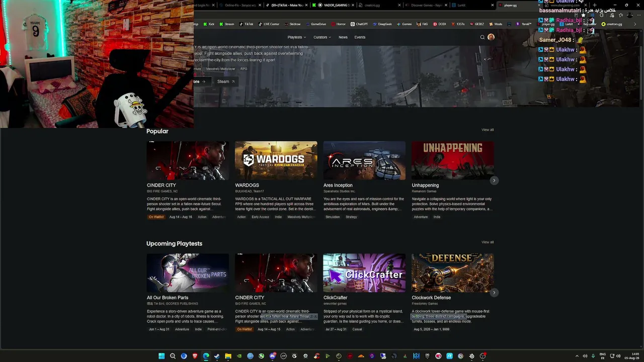
Task: Open File Explorer from the taskbar
Action: tap(228, 356)
